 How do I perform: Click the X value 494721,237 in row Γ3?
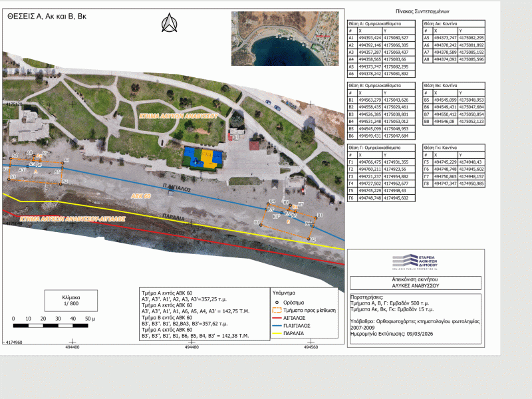click(370, 176)
